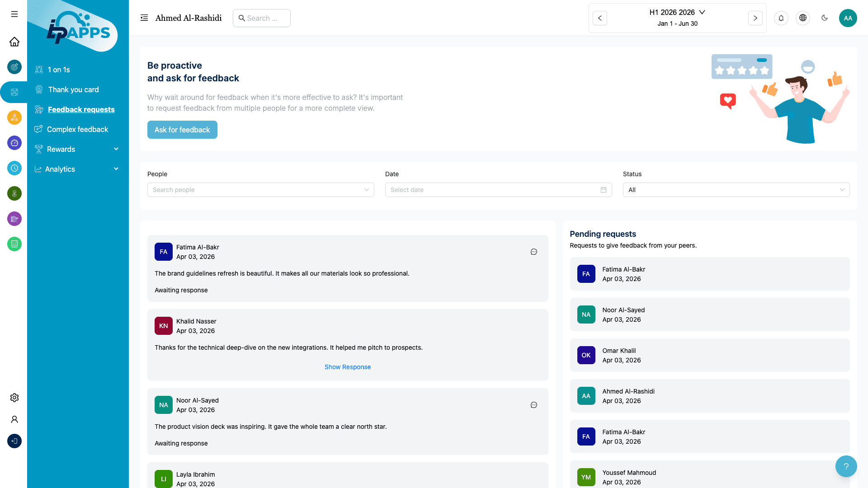Click 'Awaiting response' on Noor Al-Sayed card
This screenshot has width=868, height=488.
coord(181,443)
